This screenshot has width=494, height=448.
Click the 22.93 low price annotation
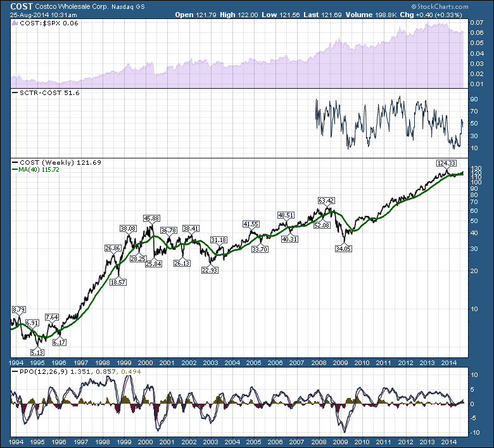(210, 270)
